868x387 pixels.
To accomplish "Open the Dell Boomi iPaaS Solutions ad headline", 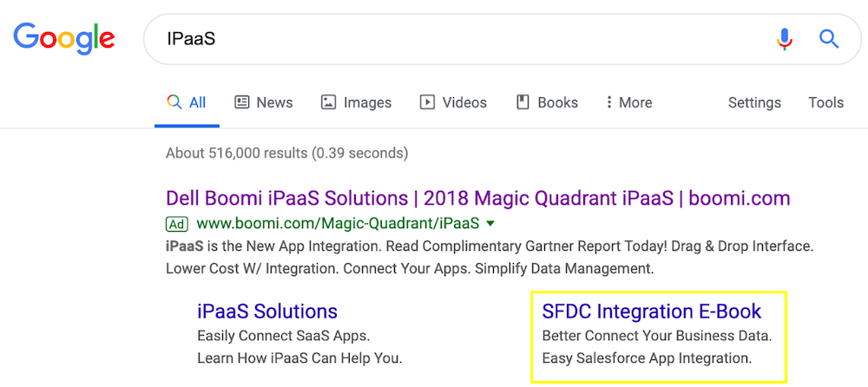I will 477,198.
